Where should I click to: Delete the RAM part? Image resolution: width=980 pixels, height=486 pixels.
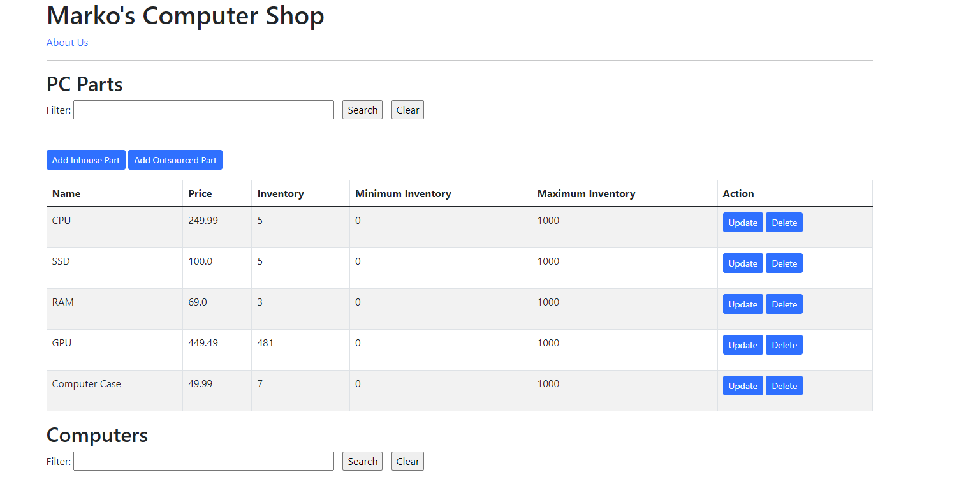coord(784,304)
